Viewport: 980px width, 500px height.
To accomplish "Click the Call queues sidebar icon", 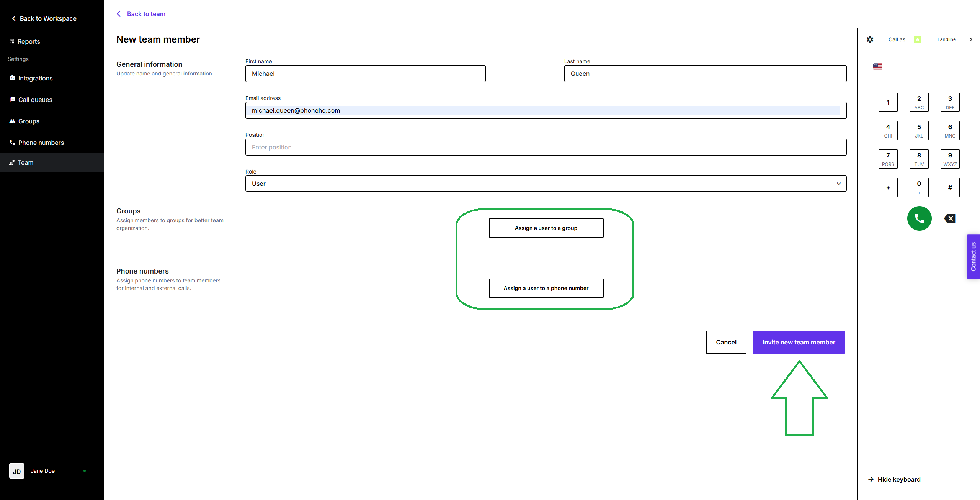I will (12, 100).
